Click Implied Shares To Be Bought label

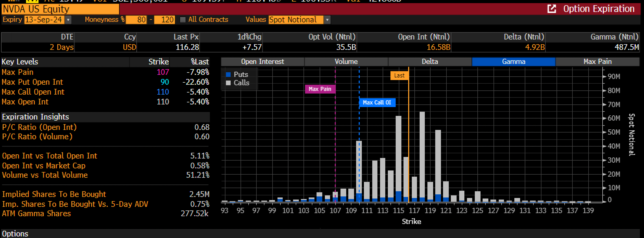54,194
